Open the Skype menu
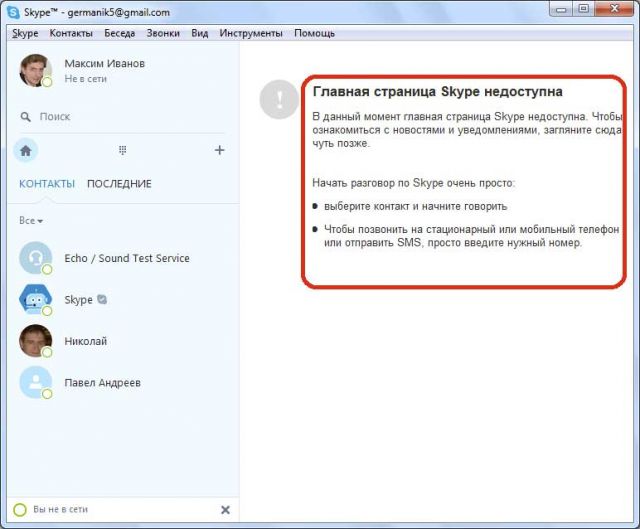 pyautogui.click(x=25, y=33)
